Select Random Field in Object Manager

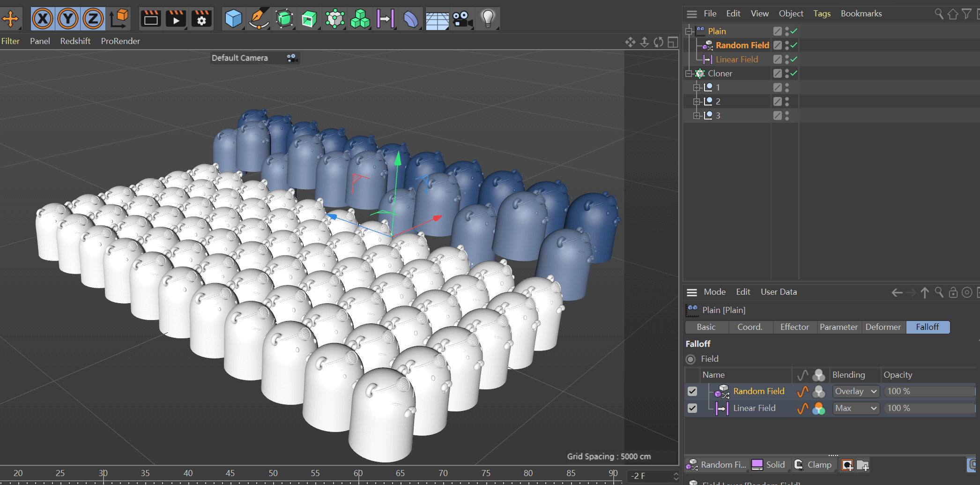pos(742,45)
